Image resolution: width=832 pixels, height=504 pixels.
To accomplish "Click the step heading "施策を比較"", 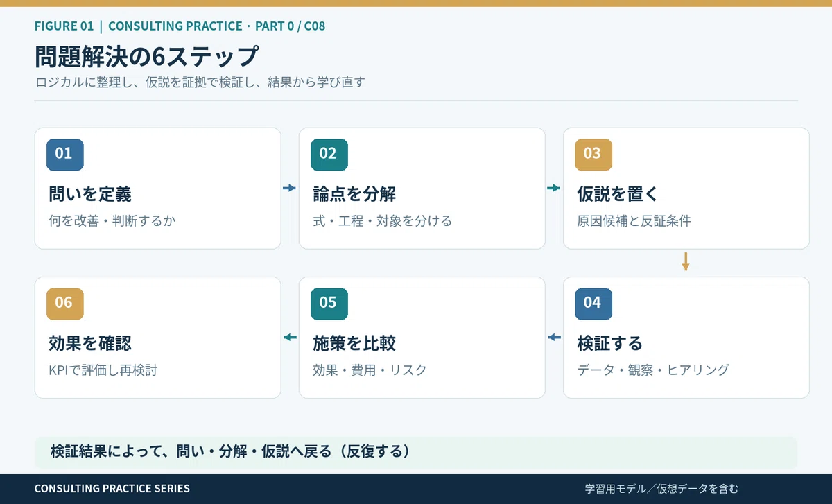I will click(354, 343).
